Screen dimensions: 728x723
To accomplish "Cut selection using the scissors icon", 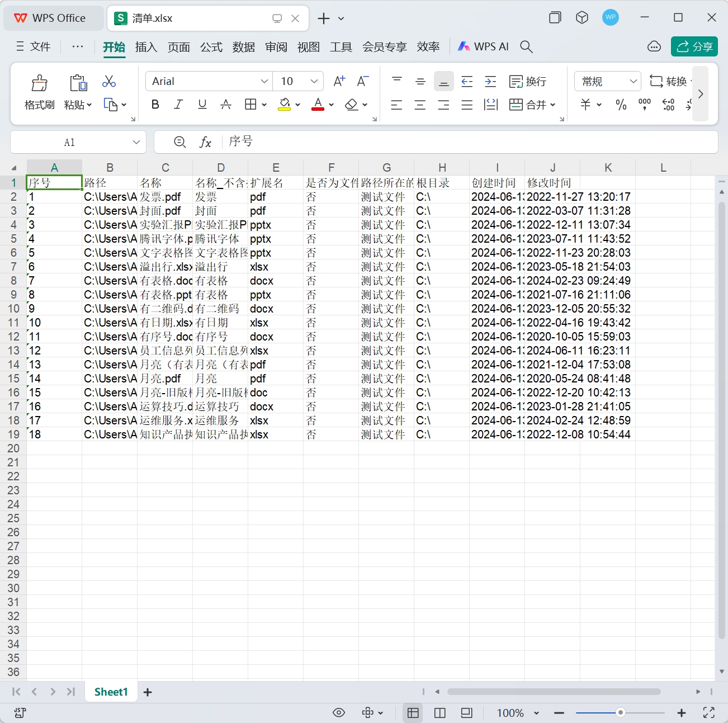I will pyautogui.click(x=109, y=82).
